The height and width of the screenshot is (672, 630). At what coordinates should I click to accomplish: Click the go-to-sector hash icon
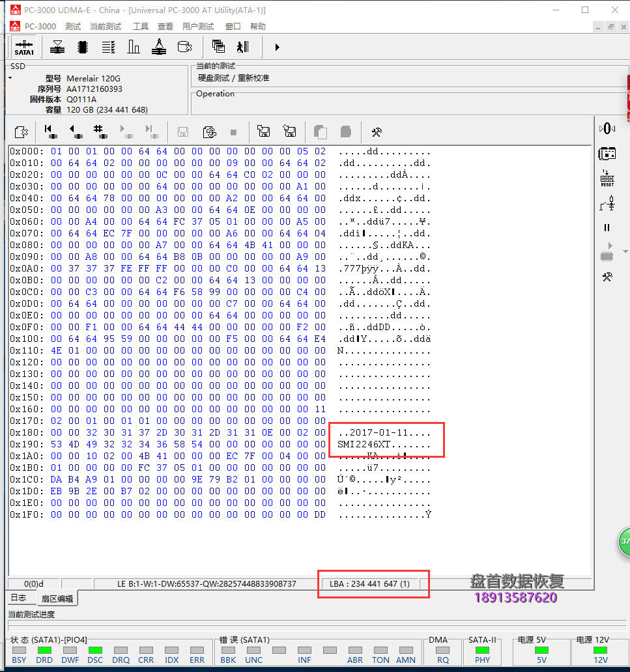point(100,132)
